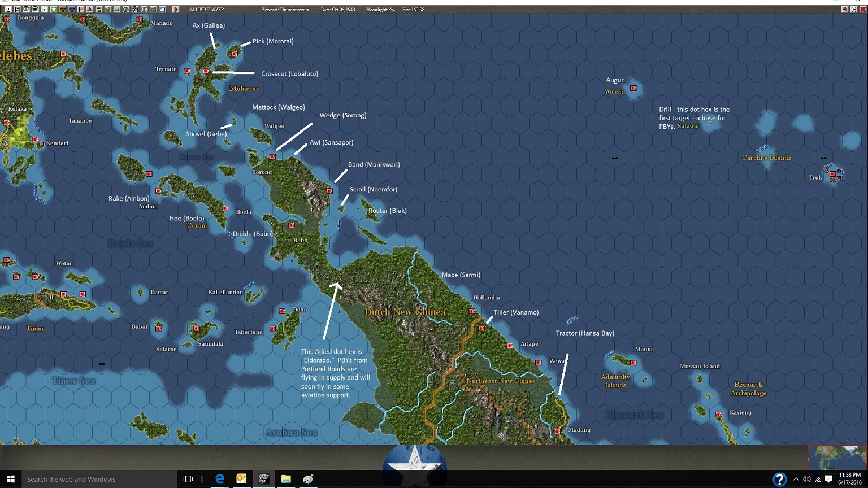Open the 'i' information toolbar icon
The width and height of the screenshot is (868, 488).
click(x=45, y=10)
